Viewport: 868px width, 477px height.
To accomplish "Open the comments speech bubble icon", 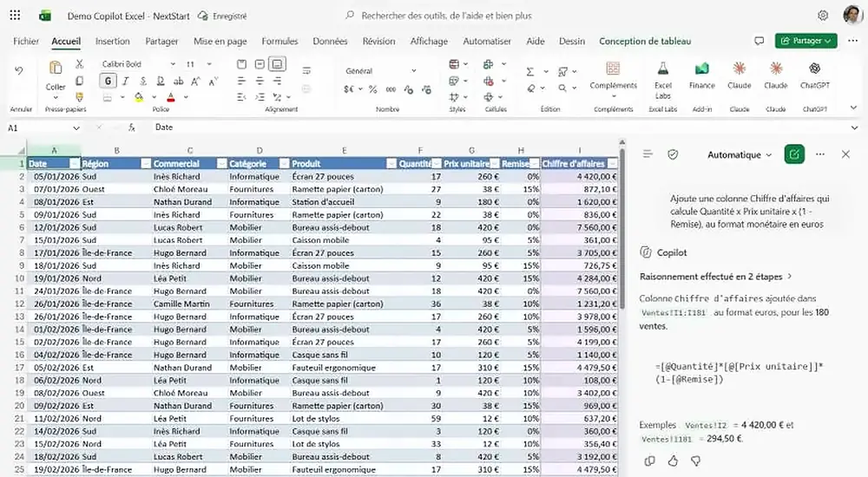I will (759, 41).
